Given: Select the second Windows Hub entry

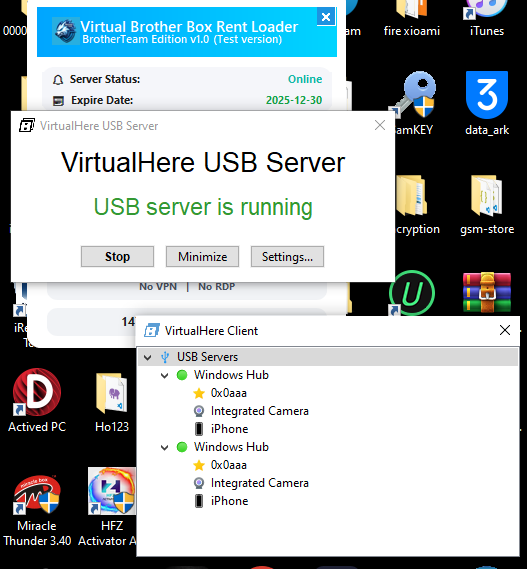Looking at the screenshot, I should coord(231,447).
